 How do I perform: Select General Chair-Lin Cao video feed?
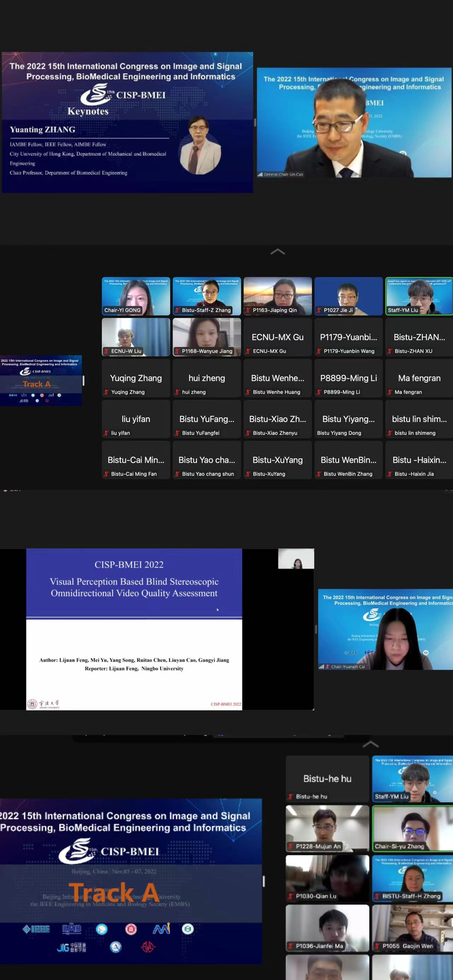click(x=354, y=122)
